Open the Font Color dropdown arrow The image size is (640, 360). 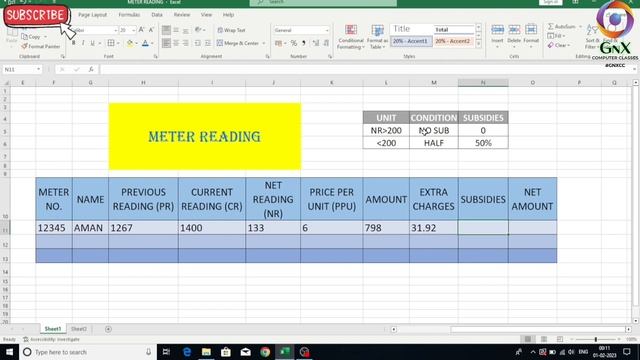click(x=152, y=43)
